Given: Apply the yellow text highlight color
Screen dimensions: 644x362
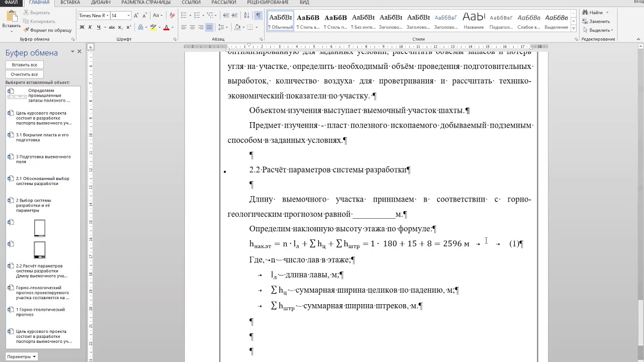Looking at the screenshot, I should [x=153, y=27].
